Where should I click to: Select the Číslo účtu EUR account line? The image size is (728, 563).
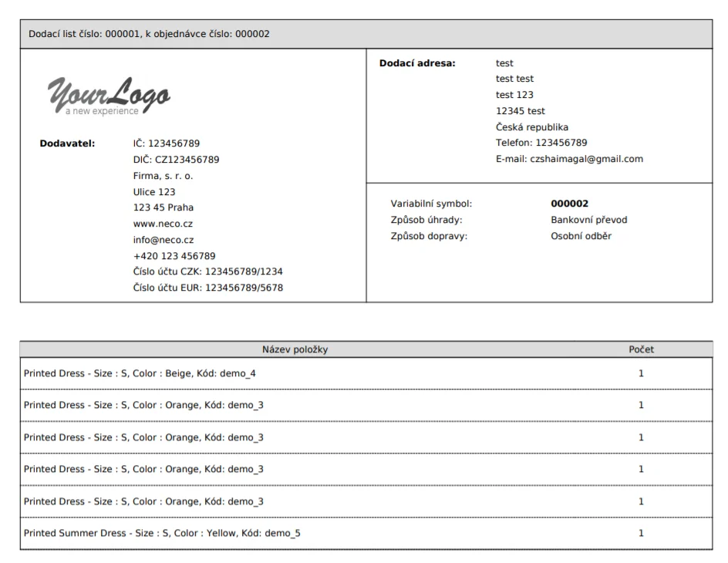point(208,288)
